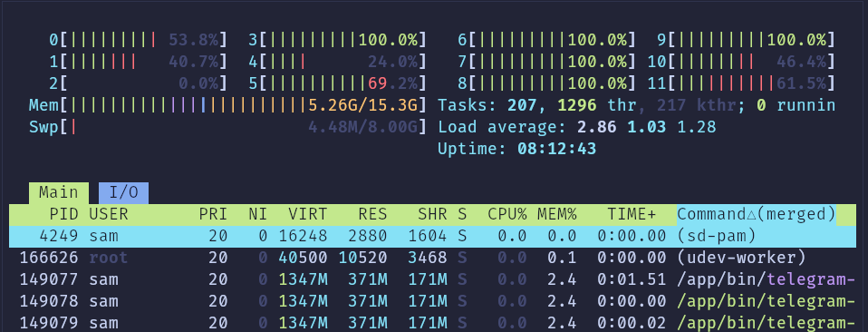Click the CPU 10 meter at 46.4%

coord(741,62)
